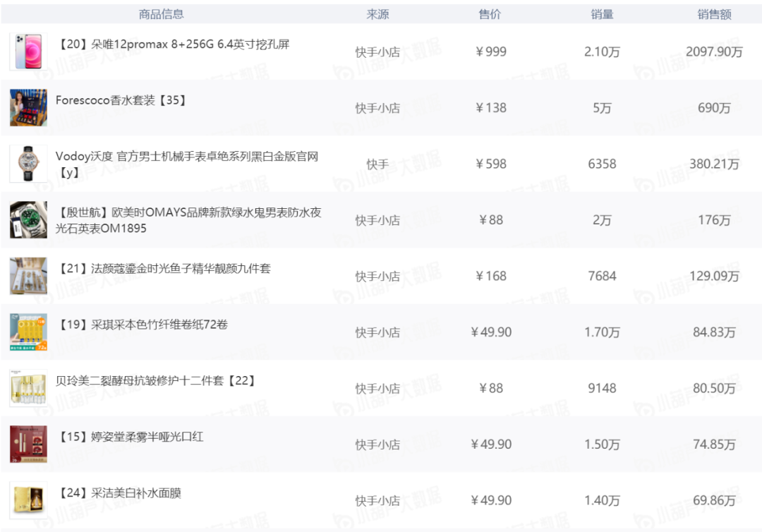Select the green OMAYS watch thumbnail
Image resolution: width=762 pixels, height=532 pixels.
[28, 219]
